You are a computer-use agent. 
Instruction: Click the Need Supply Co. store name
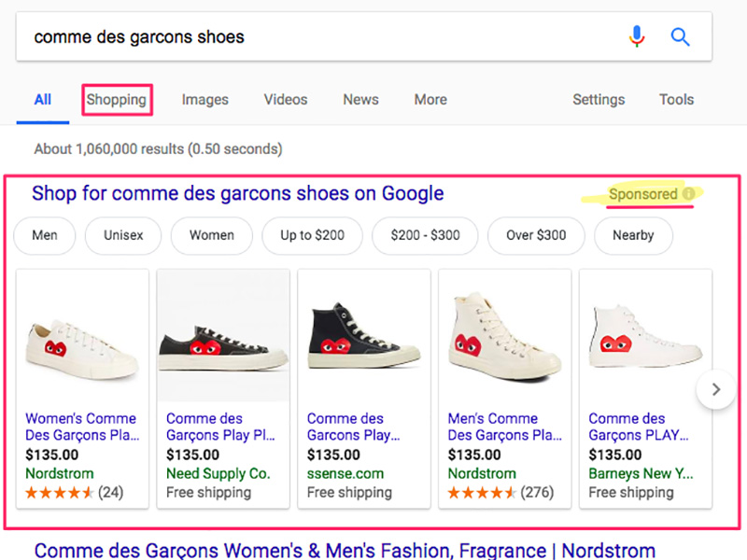click(218, 473)
